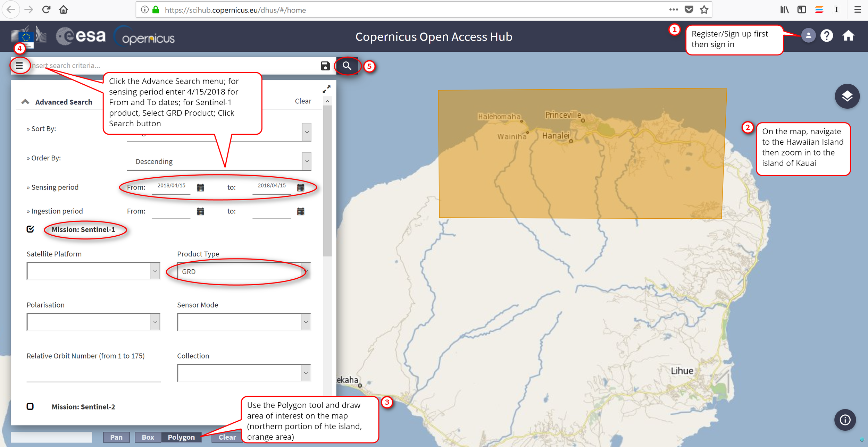Open calendar for Sensing period From date

tap(200, 188)
